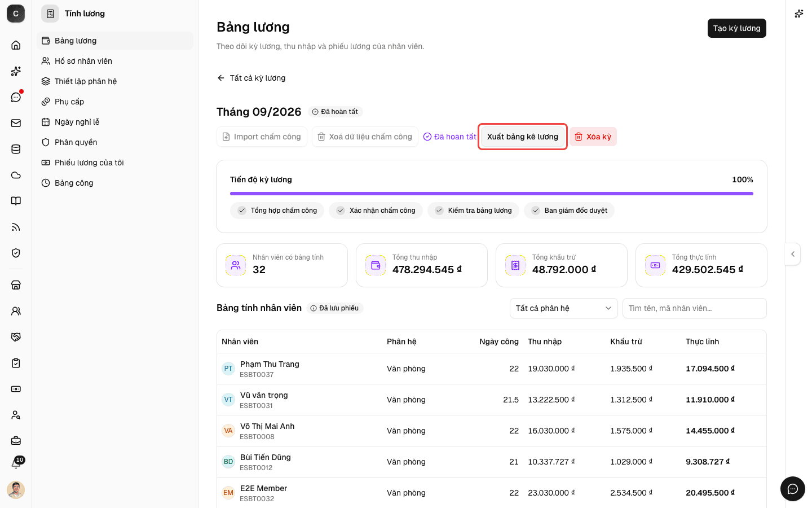Screen dimensions: 812x508
Task: Go to the home icon in left rail
Action: click(x=16, y=45)
